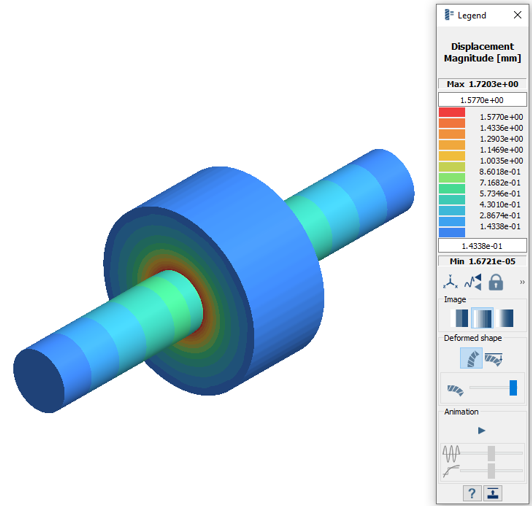This screenshot has width=532, height=506.
Task: Click the graph min/max markers icon
Action: tap(473, 282)
